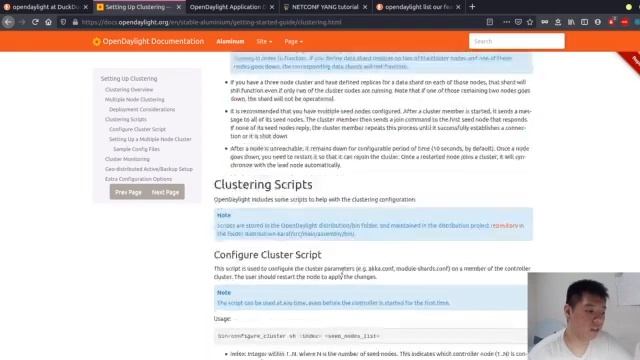The width and height of the screenshot is (640, 360).
Task: Open the Firefox account icon
Action: [598, 22]
